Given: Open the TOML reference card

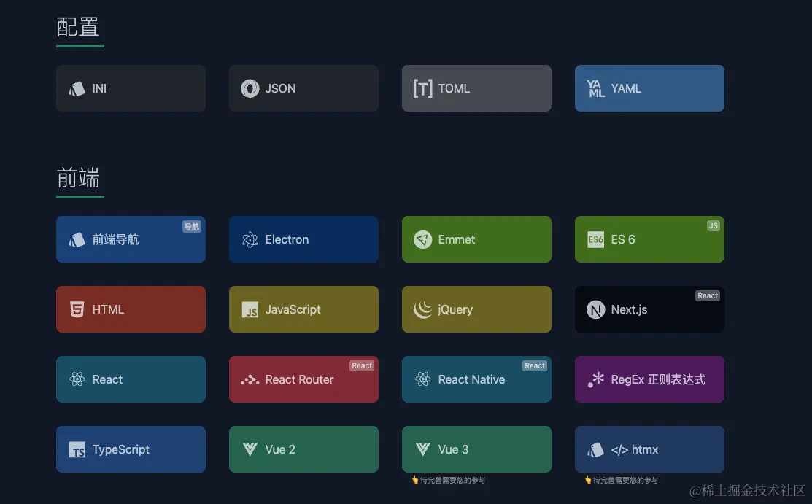Looking at the screenshot, I should (x=476, y=88).
